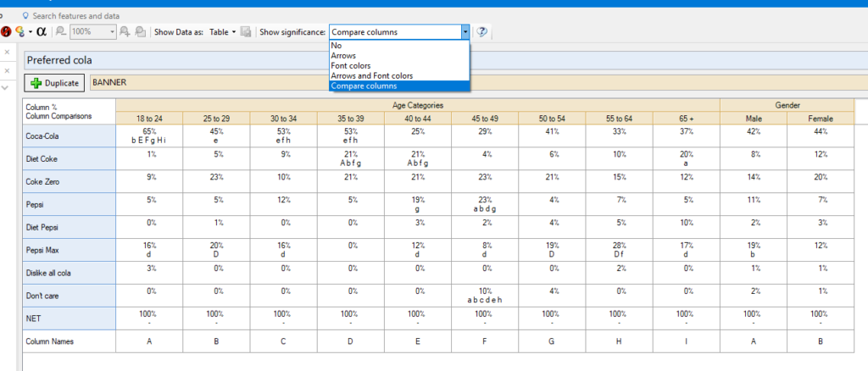Viewport: 868px width, 371px height.
Task: Expand the left panel chevron
Action: [6, 87]
